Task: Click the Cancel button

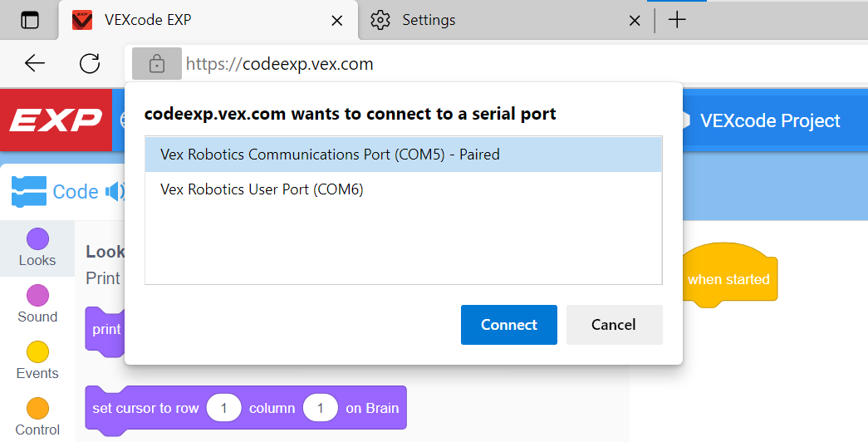Action: 614,325
